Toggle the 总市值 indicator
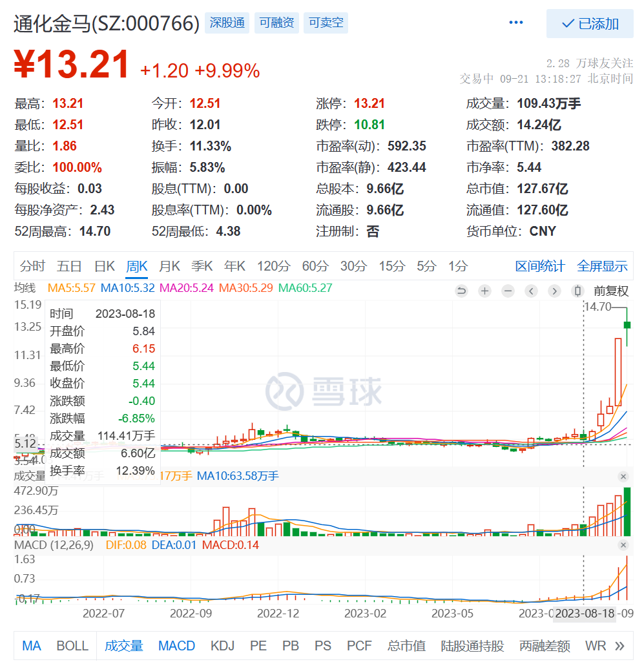Screen dimensions: 644x662 tap(406, 646)
